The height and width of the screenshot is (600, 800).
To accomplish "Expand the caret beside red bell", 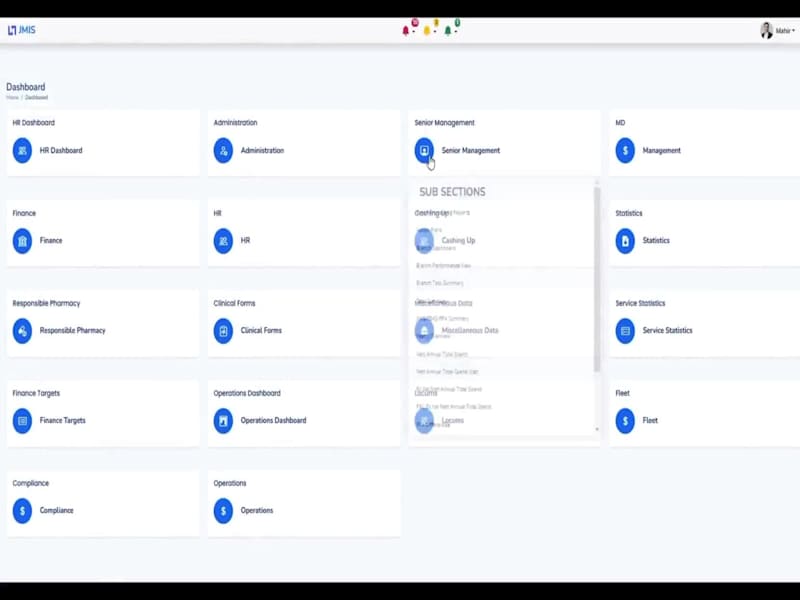I will point(413,32).
